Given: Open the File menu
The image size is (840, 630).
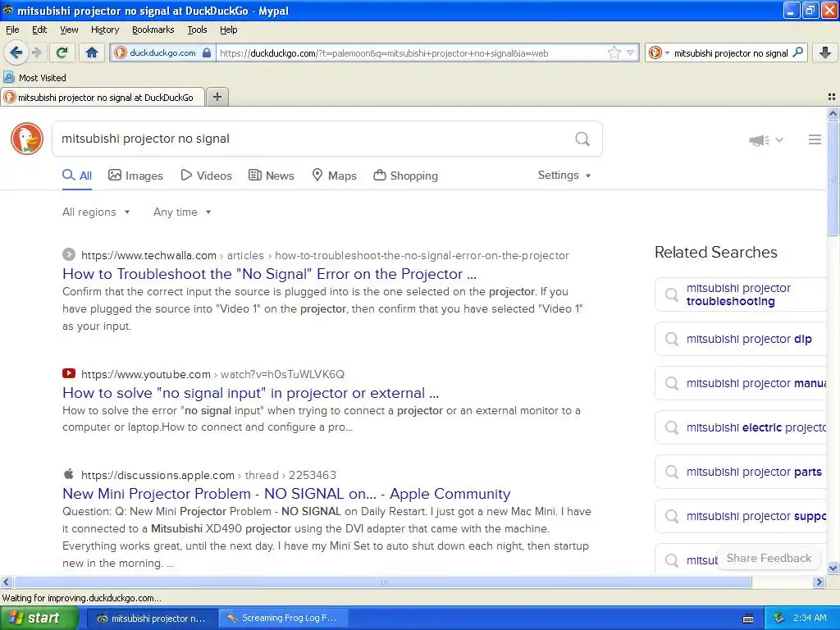Looking at the screenshot, I should click(x=12, y=30).
